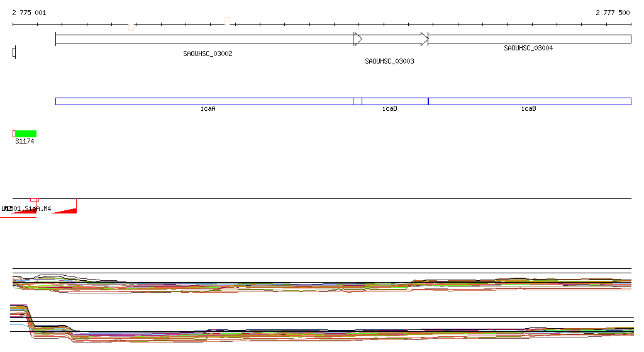Open the SAOUHSC_03003 text label
Viewport: 644px width, 352px height.
[389, 62]
